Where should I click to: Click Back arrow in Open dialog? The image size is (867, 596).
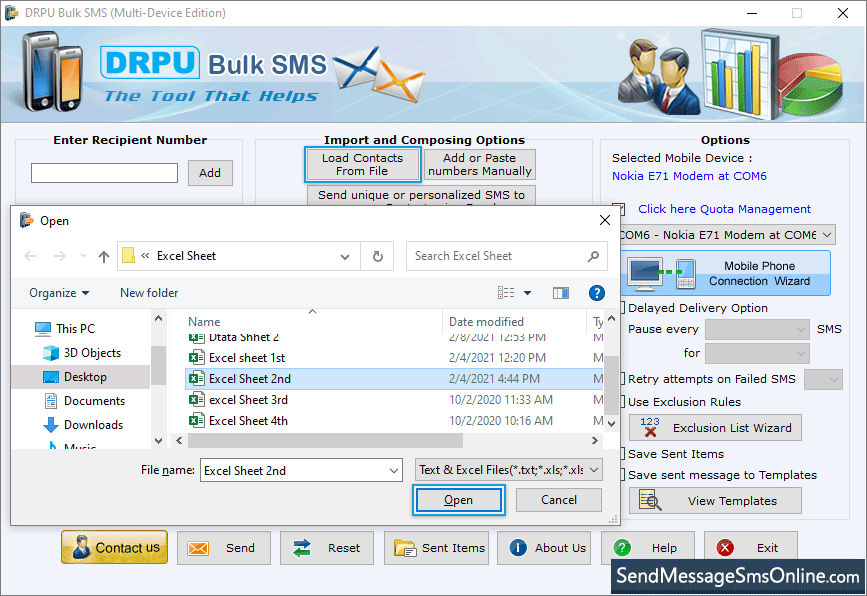pyautogui.click(x=30, y=256)
